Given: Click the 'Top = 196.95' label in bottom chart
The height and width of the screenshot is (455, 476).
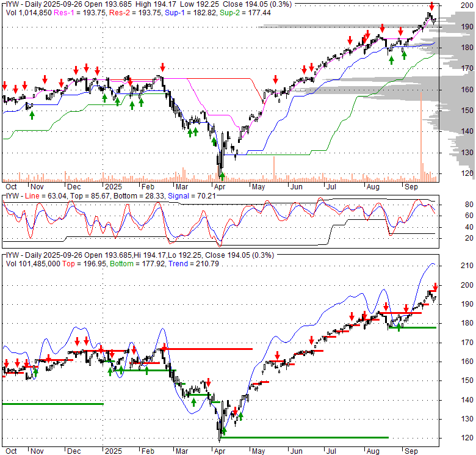Looking at the screenshot, I should coord(84,264).
